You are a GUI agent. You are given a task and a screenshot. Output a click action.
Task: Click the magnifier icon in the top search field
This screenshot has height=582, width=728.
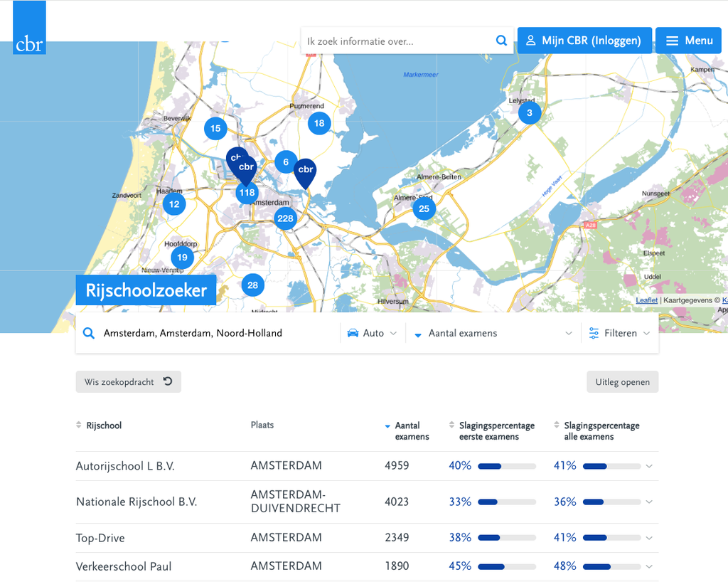pos(501,41)
